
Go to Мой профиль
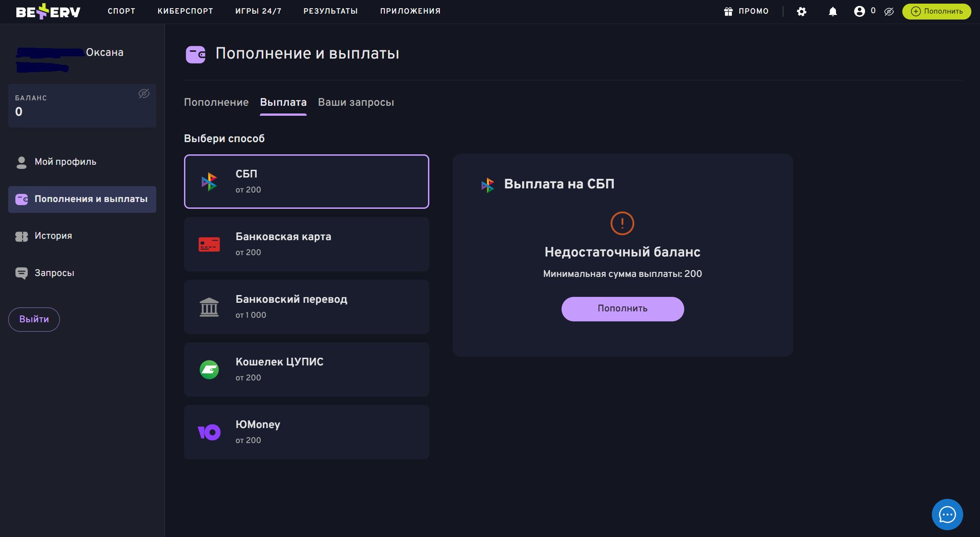[65, 162]
